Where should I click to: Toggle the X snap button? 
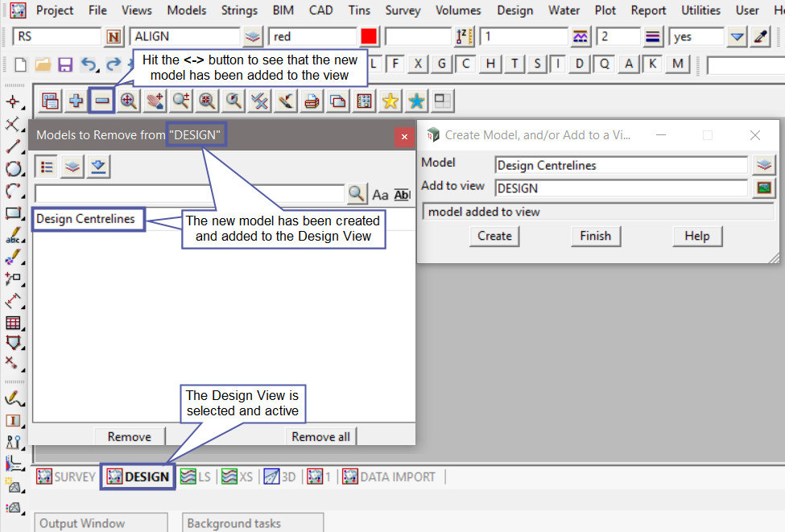coord(418,64)
